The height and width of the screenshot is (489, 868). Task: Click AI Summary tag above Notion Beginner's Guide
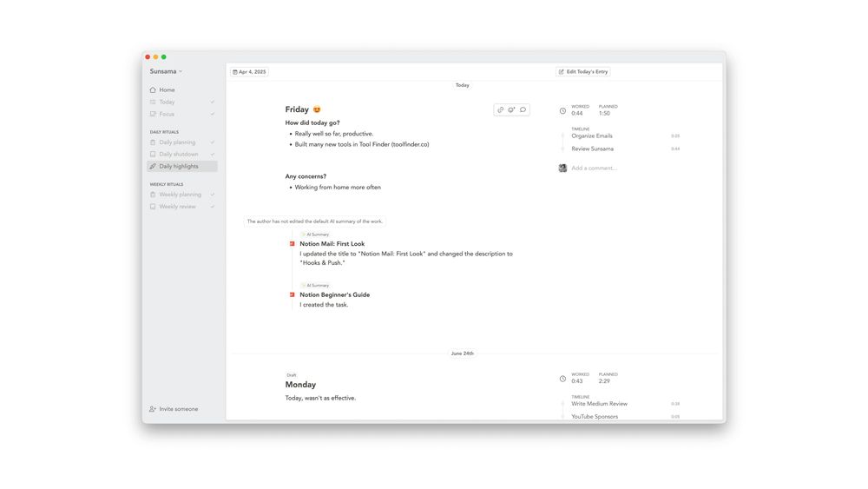(x=316, y=286)
